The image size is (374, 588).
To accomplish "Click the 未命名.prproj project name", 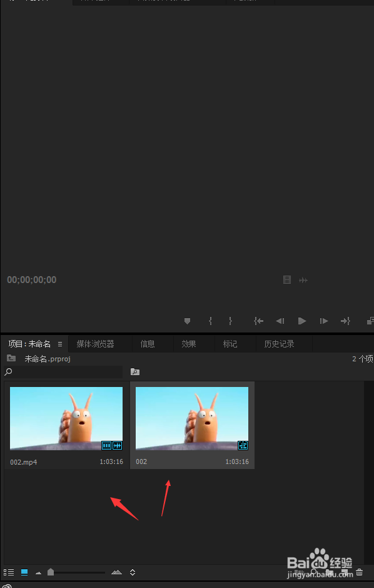I will [x=48, y=359].
